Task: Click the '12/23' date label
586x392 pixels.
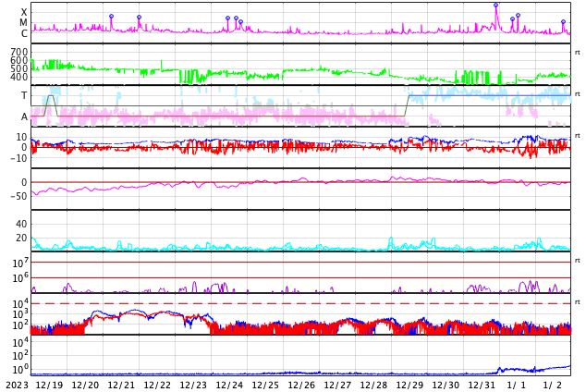Action: (x=193, y=386)
